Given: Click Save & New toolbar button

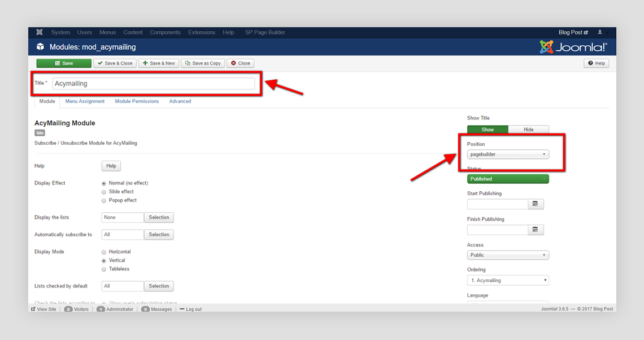Looking at the screenshot, I should coord(159,63).
